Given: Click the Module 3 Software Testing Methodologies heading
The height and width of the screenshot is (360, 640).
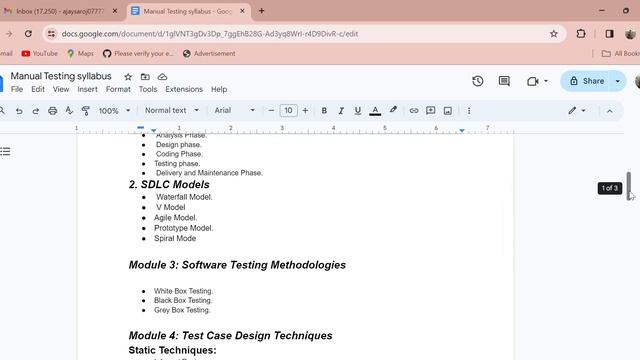Looking at the screenshot, I should (237, 265).
